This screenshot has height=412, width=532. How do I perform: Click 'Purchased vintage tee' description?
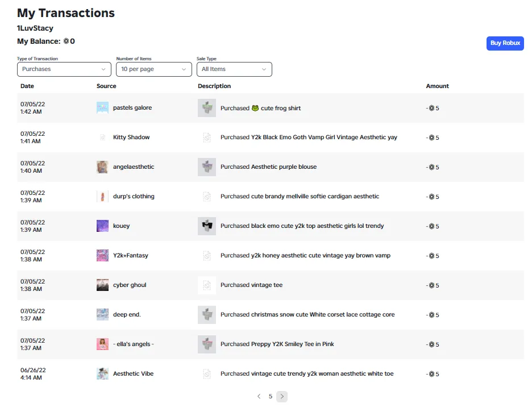point(251,285)
